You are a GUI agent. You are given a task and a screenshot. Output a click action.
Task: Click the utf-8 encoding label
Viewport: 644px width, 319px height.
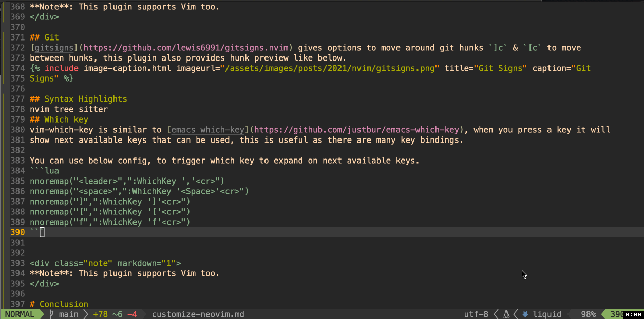tap(476, 314)
